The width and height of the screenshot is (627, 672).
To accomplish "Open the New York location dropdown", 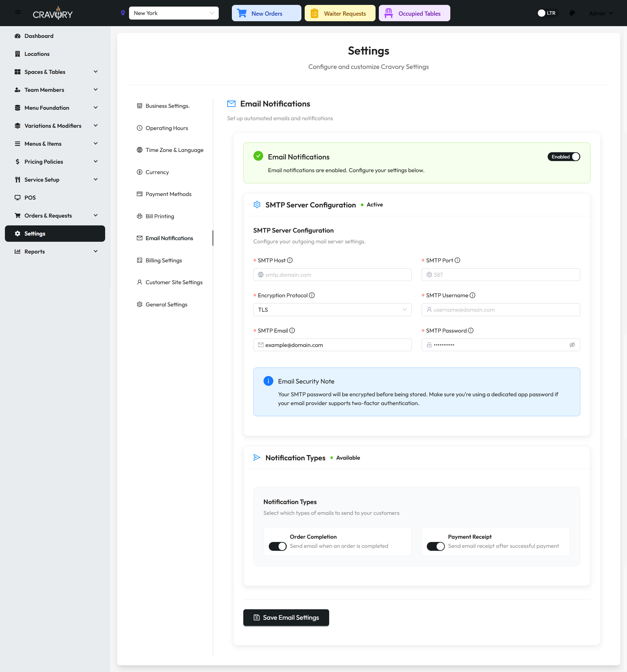I will [x=174, y=13].
